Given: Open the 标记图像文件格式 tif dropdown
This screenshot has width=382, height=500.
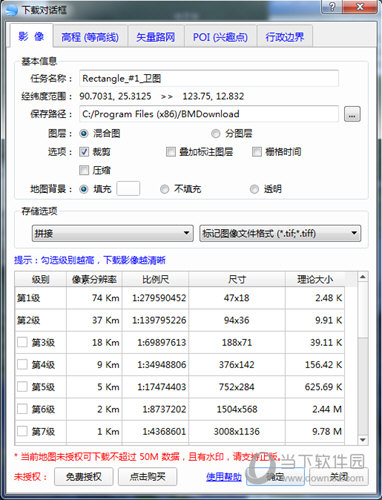Looking at the screenshot, I should [280, 233].
